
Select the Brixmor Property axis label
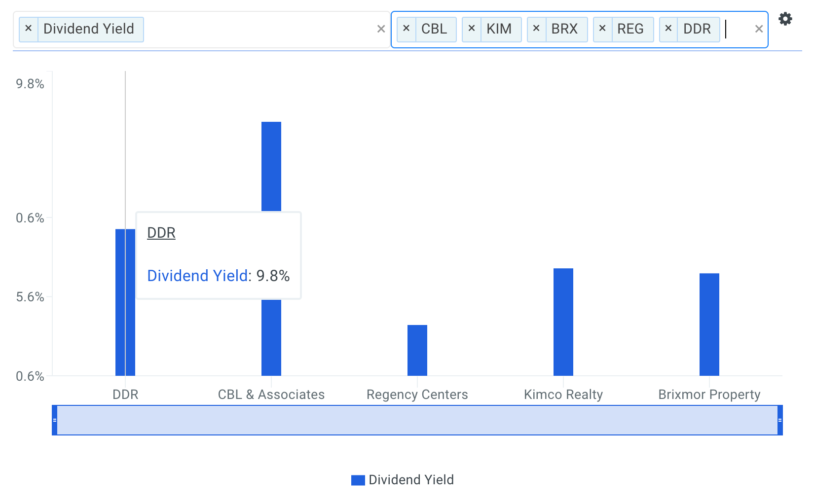point(709,395)
